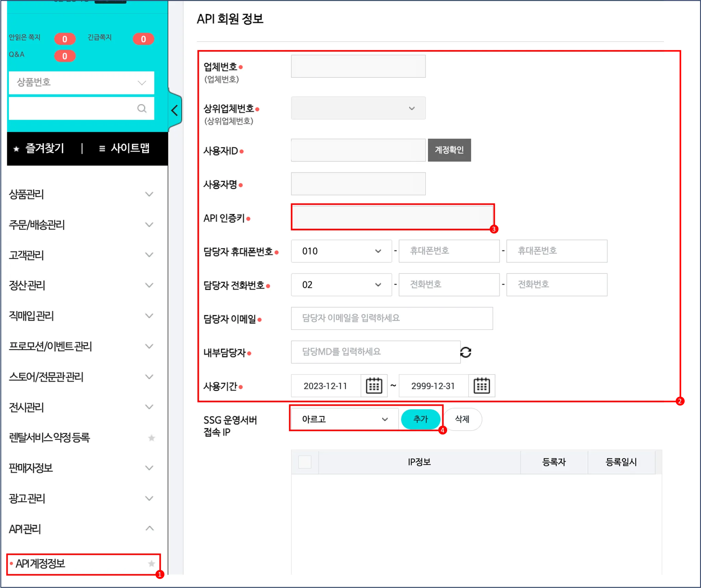This screenshot has height=588, width=701.
Task: Click the 삭제 button
Action: coord(462,419)
